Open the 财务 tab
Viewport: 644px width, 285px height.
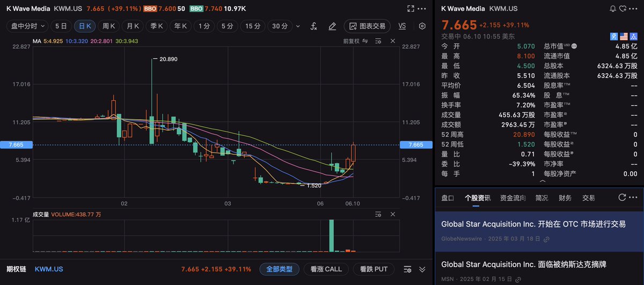(x=565, y=198)
